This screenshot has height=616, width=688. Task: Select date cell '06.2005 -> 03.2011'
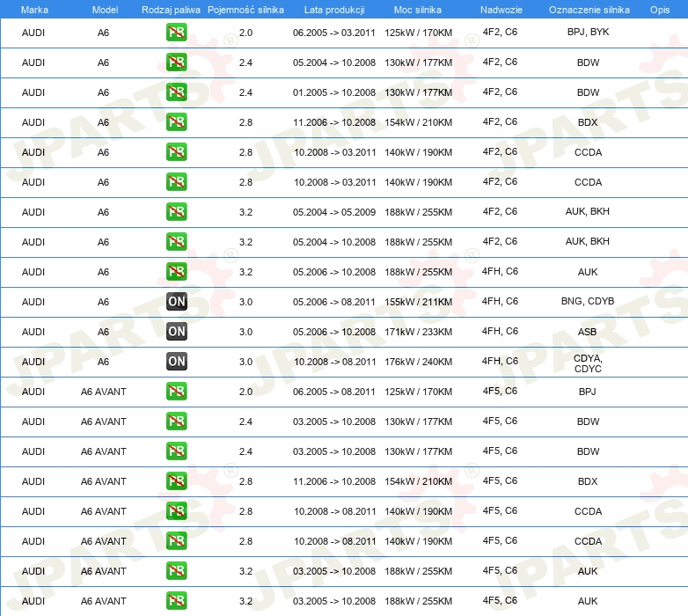tap(334, 33)
